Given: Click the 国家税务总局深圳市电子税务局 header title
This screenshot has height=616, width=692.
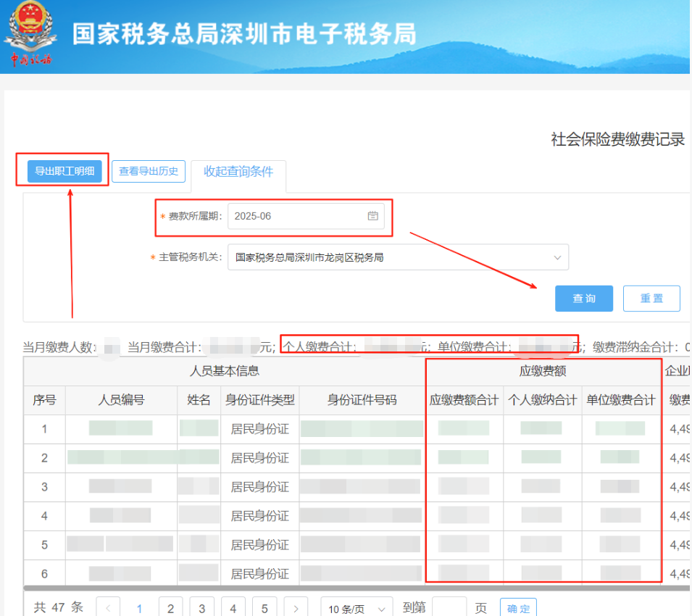Looking at the screenshot, I should click(244, 34).
